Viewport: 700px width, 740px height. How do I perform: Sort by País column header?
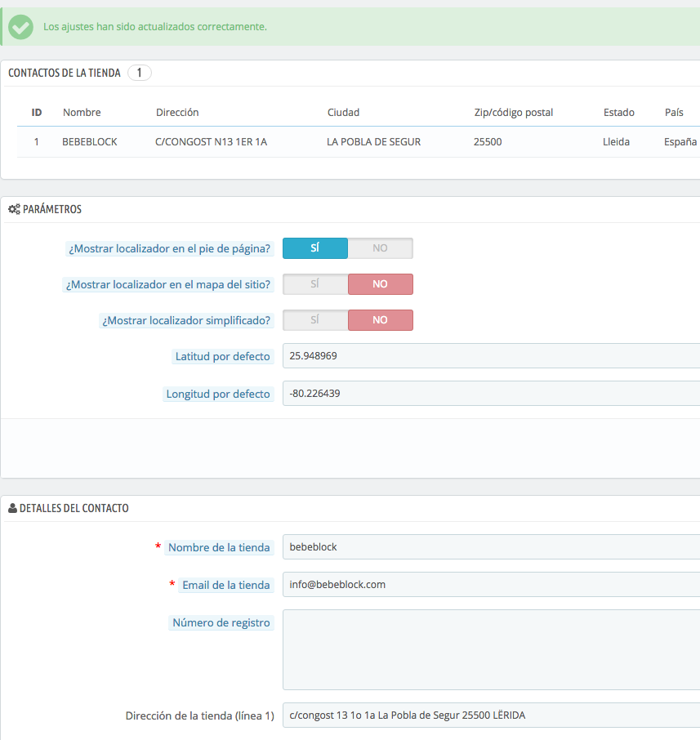pyautogui.click(x=674, y=113)
